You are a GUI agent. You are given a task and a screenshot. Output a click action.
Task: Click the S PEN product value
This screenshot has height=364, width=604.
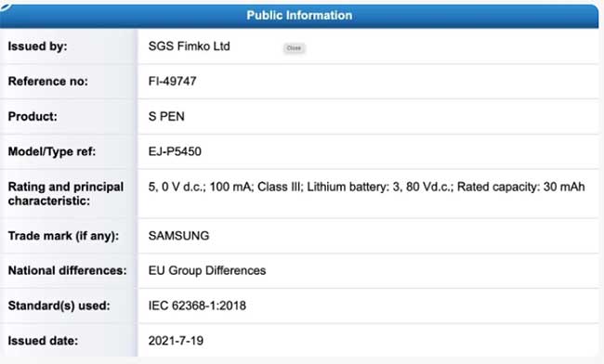tap(166, 116)
